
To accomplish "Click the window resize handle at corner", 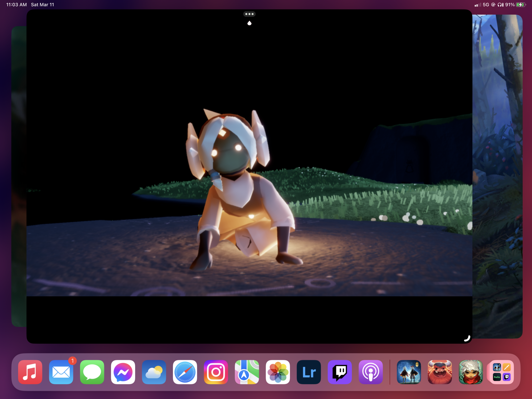I will point(467,338).
